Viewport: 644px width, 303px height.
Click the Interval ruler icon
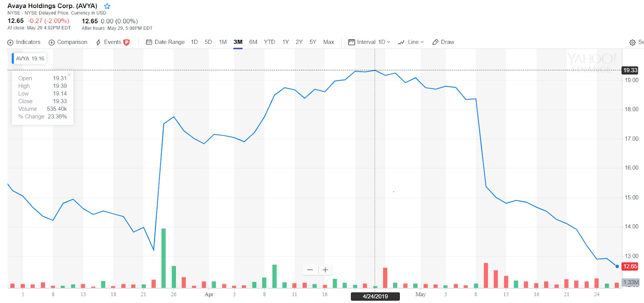pos(351,42)
